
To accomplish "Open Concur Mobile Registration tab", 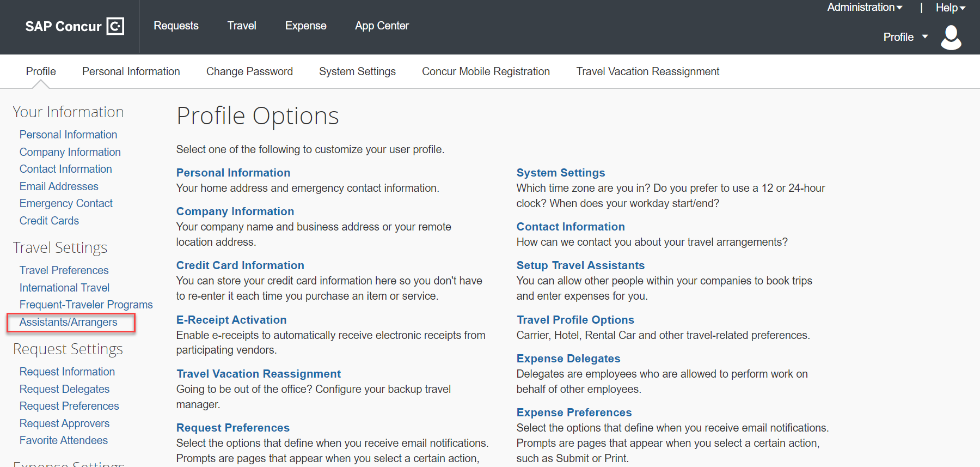I will (x=486, y=71).
